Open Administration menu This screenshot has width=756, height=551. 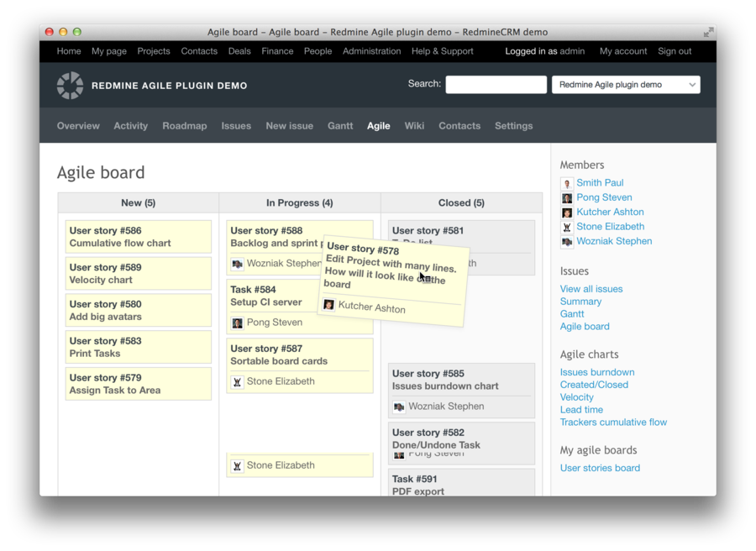coord(372,51)
